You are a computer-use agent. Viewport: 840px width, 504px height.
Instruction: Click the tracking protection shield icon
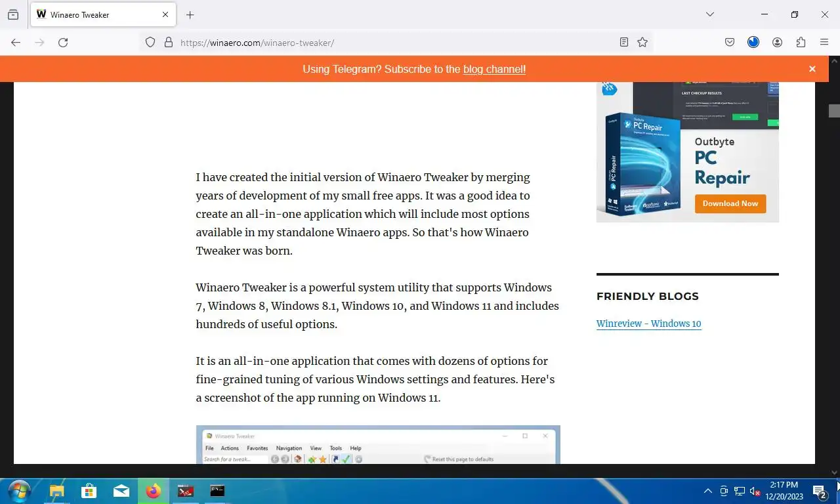click(150, 42)
